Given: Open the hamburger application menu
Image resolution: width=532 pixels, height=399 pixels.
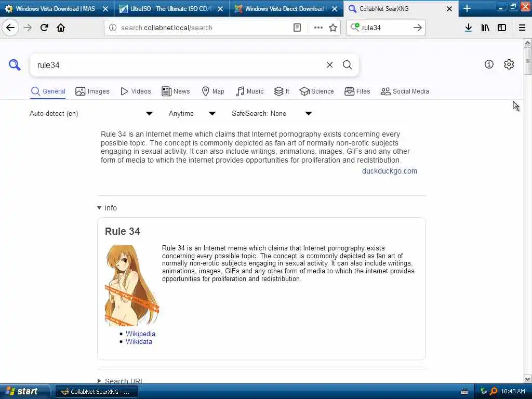Looking at the screenshot, I should coord(522,28).
